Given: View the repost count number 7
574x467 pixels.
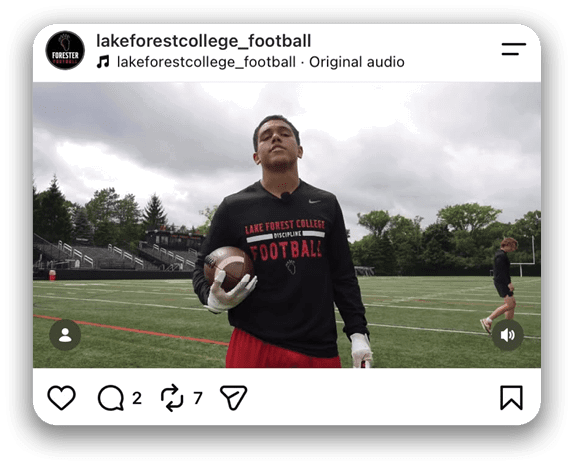Looking at the screenshot, I should (198, 398).
